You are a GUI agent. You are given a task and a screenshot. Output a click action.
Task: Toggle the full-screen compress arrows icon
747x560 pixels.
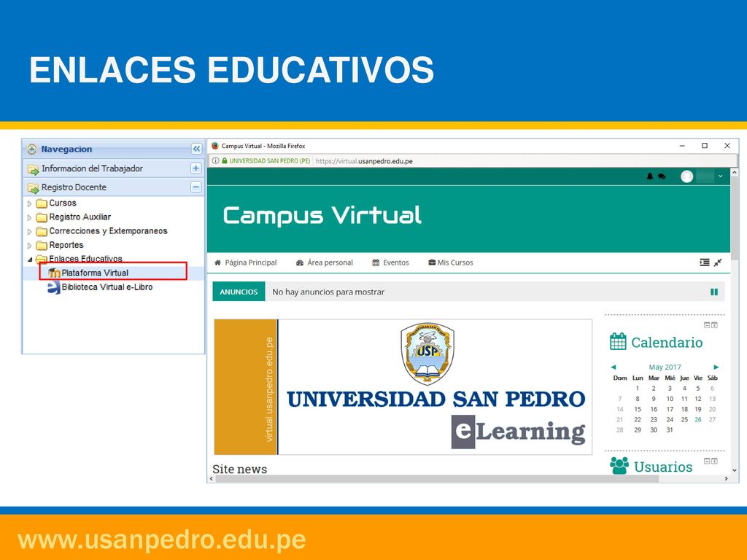pyautogui.click(x=718, y=262)
